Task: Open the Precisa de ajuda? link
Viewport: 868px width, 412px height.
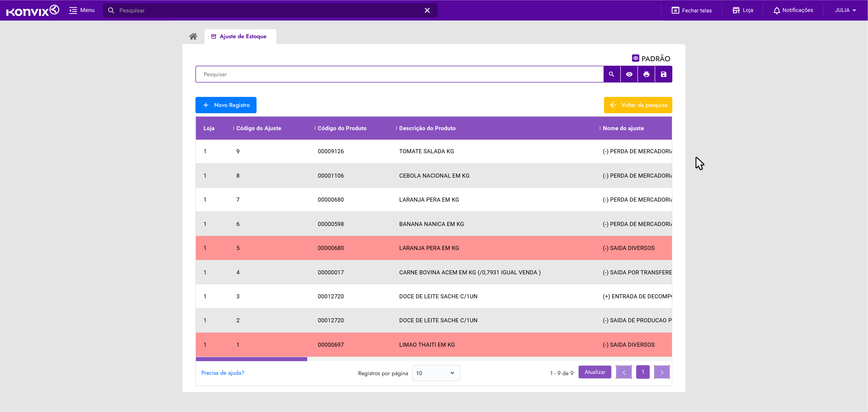Action: 222,373
